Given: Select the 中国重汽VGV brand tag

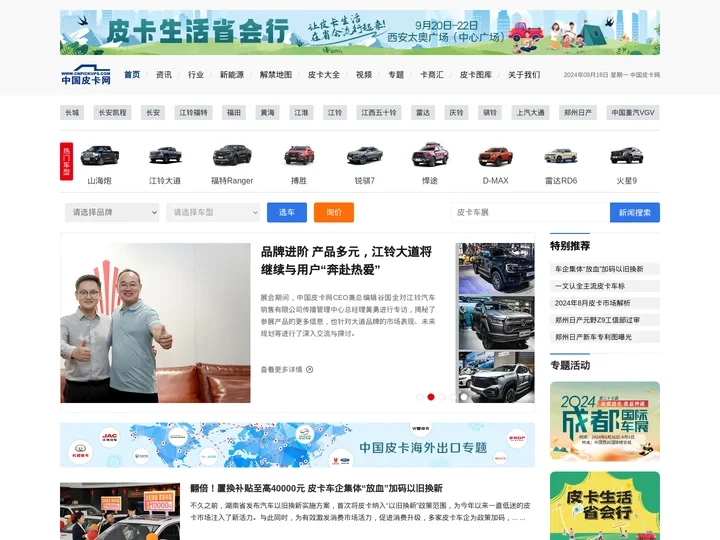Looking at the screenshot, I should tap(633, 112).
